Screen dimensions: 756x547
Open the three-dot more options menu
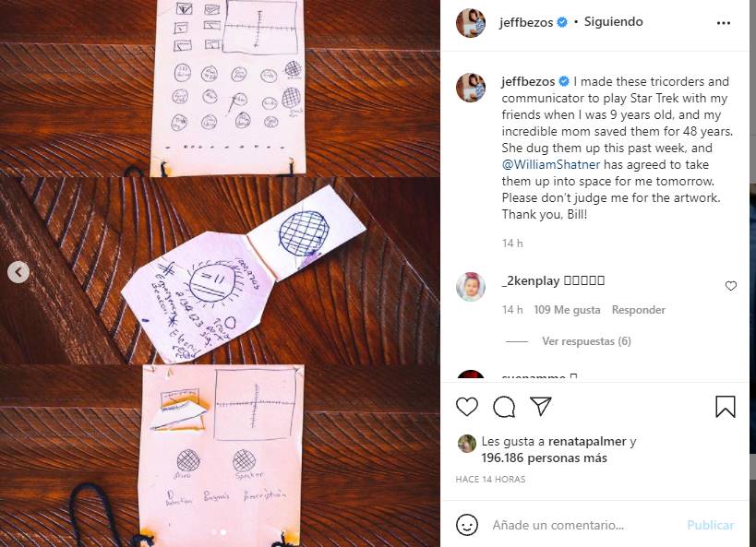coord(723,23)
